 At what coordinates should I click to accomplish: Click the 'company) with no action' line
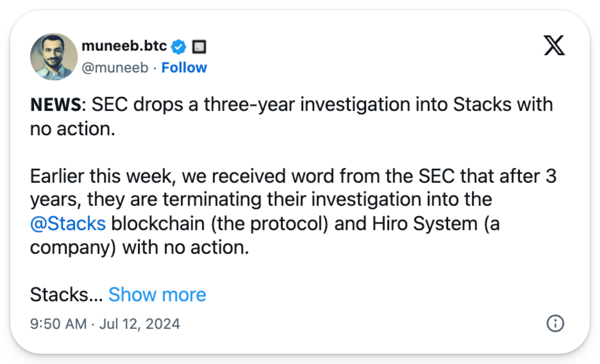point(138,247)
